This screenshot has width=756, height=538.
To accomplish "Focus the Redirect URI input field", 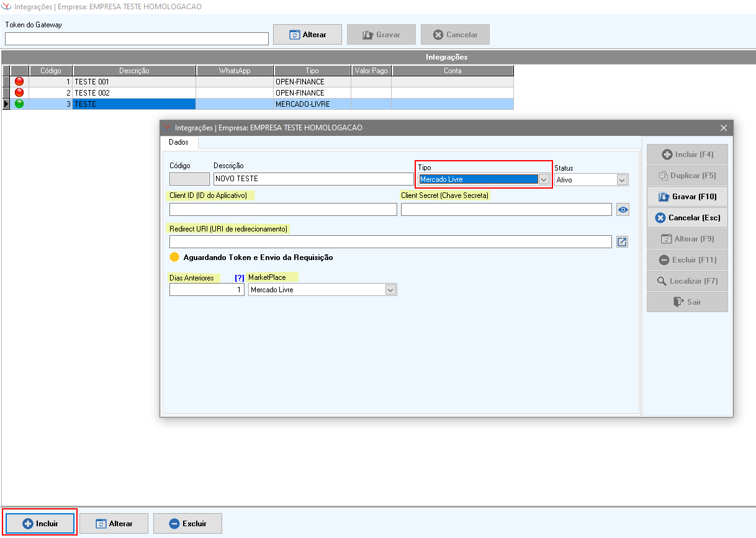I will point(390,242).
